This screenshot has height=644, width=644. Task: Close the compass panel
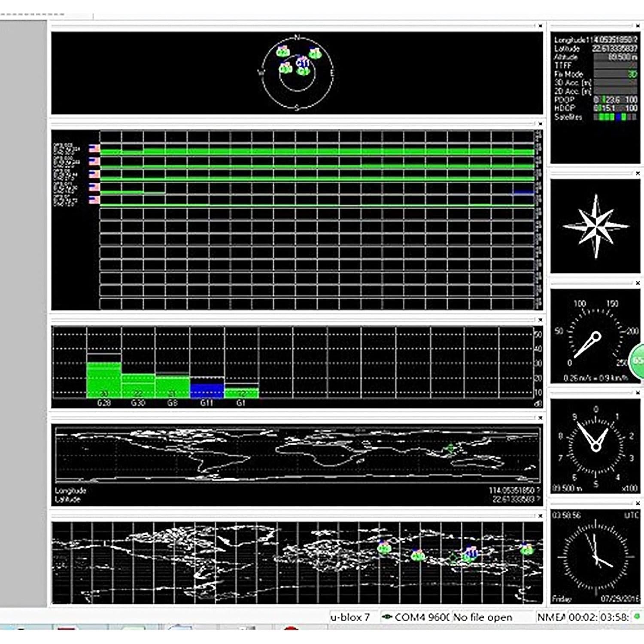point(638,173)
